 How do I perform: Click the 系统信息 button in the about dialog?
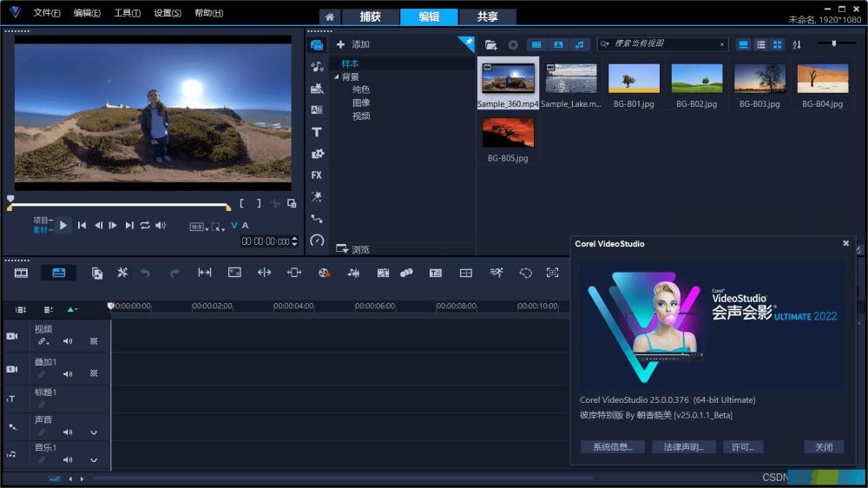pos(613,447)
